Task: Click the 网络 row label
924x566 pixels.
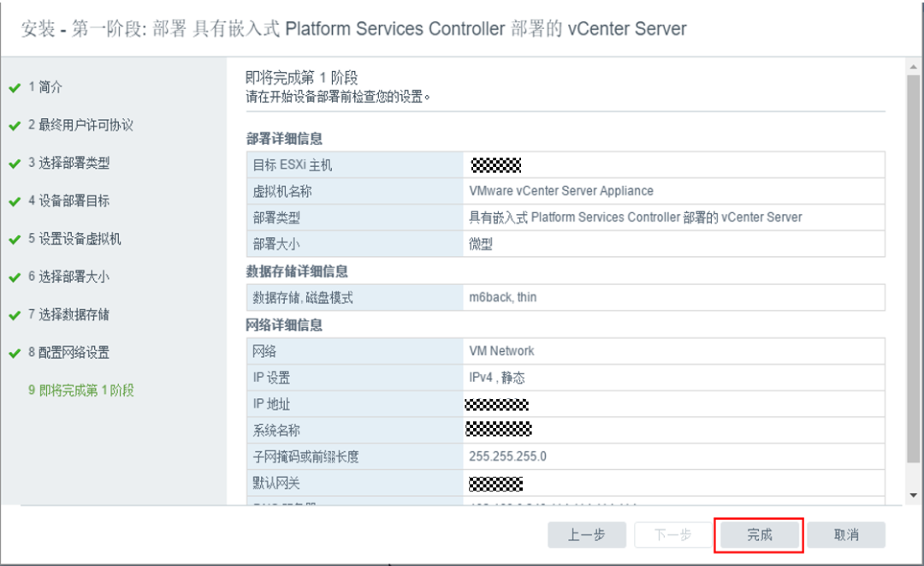Action: pyautogui.click(x=264, y=351)
